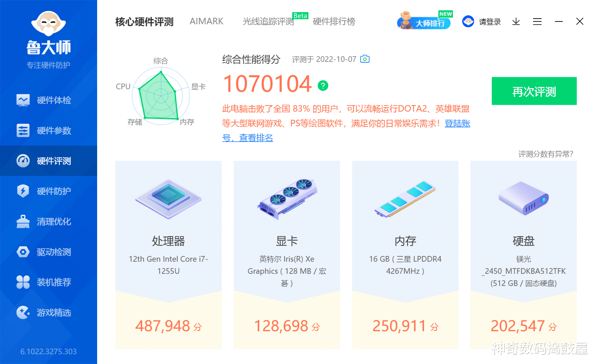Switch to 核心硬件评测 tab
The width and height of the screenshot is (595, 364).
(x=144, y=21)
